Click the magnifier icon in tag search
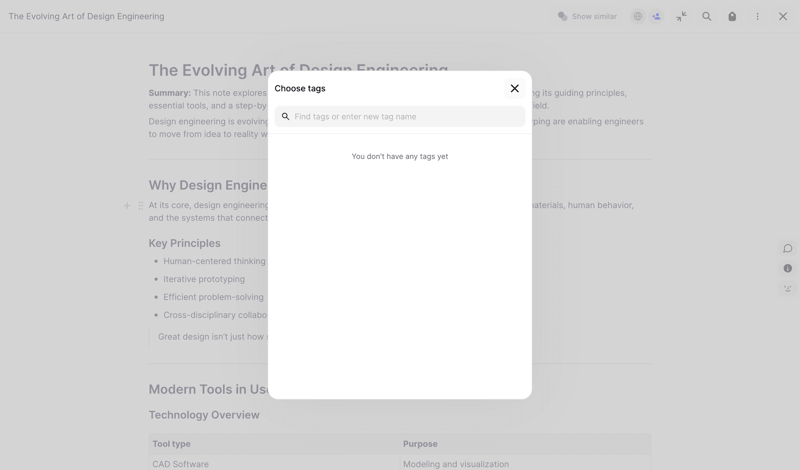 point(286,117)
